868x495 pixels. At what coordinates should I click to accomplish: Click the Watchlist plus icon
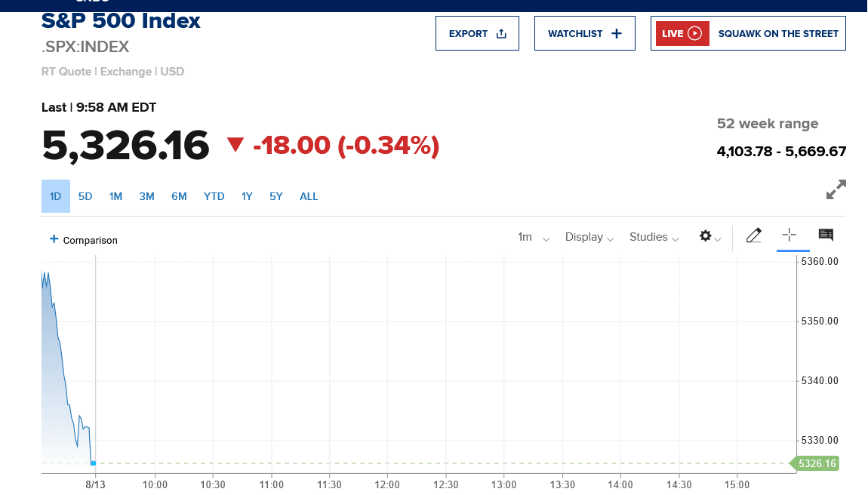point(616,33)
